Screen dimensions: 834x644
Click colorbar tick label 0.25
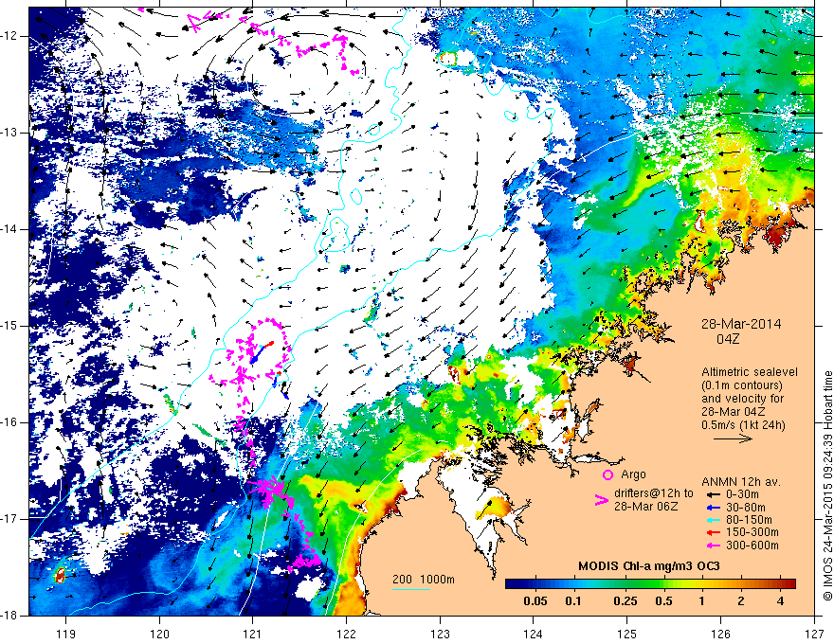coord(625,601)
